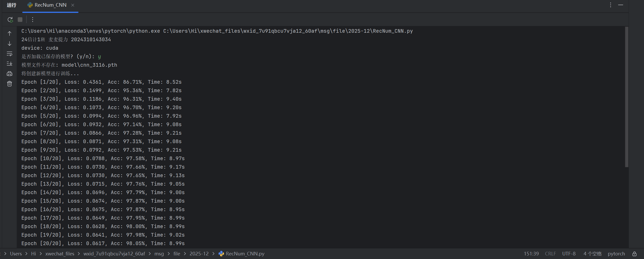Stop the running process
This screenshot has height=259, width=644.
tap(20, 20)
